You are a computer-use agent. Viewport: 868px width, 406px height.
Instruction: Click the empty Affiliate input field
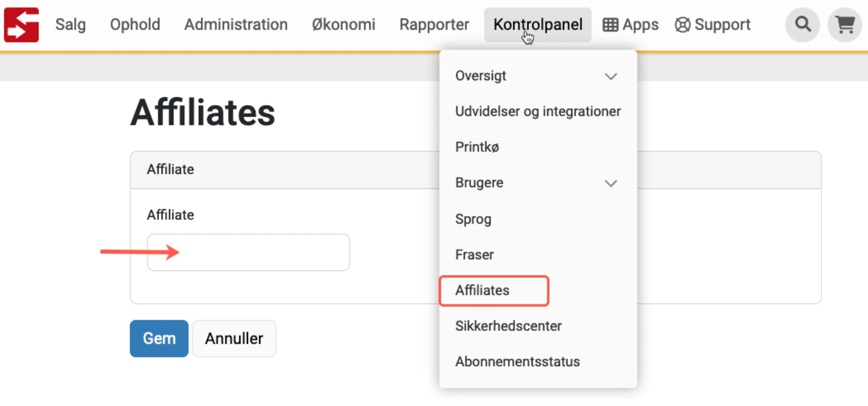pos(248,252)
